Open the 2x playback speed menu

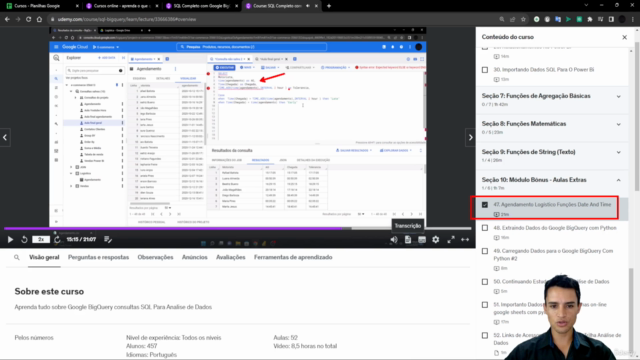pos(41,240)
